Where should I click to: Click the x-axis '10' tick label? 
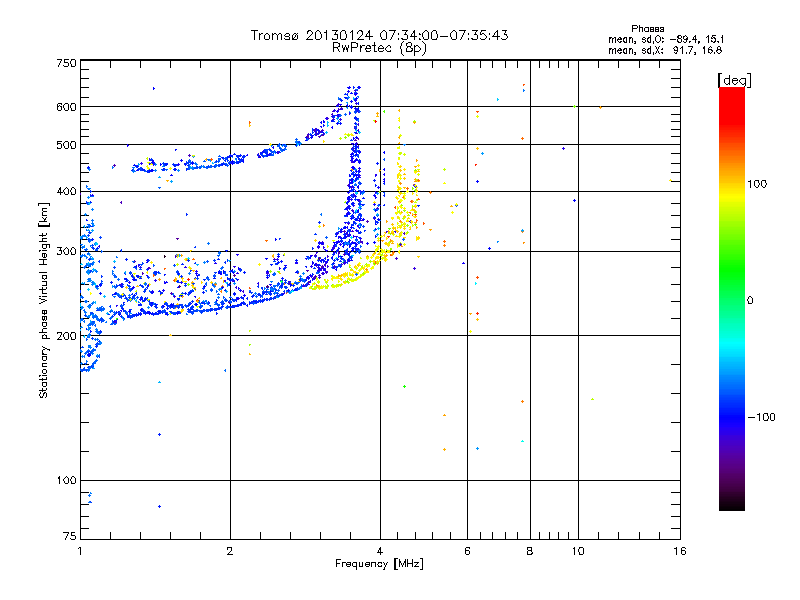coord(578,551)
